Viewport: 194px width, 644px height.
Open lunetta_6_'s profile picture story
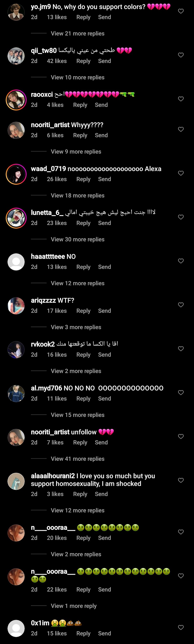[16, 218]
